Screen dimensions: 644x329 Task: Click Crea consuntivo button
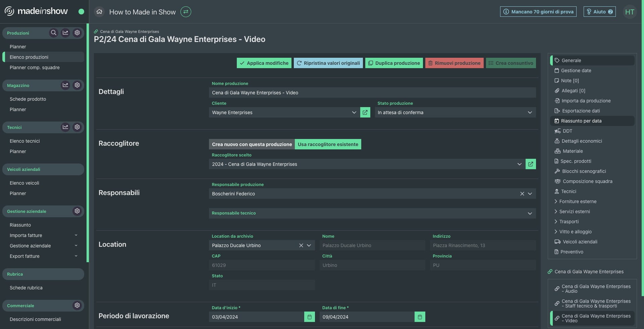[x=511, y=63]
